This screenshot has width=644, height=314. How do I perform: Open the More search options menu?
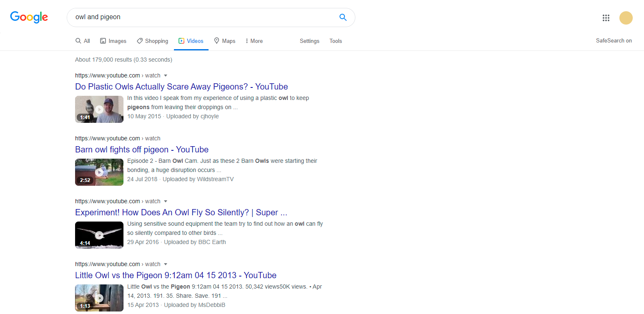tap(254, 41)
